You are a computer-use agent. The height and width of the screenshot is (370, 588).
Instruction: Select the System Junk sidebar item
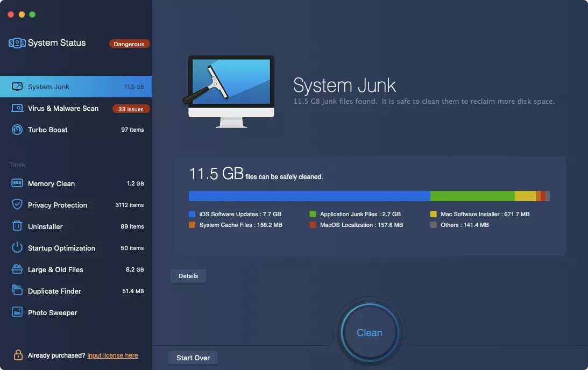(76, 87)
